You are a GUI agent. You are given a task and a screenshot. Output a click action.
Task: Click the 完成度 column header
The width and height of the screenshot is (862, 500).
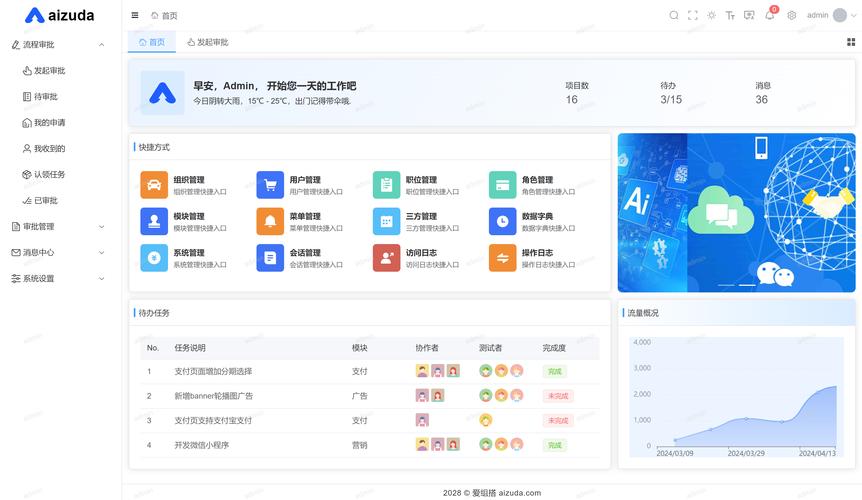554,348
